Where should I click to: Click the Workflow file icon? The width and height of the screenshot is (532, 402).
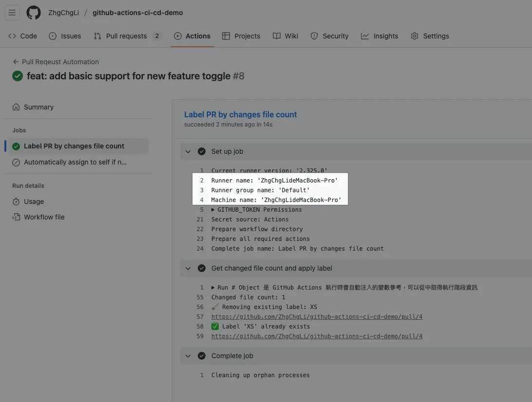[16, 217]
